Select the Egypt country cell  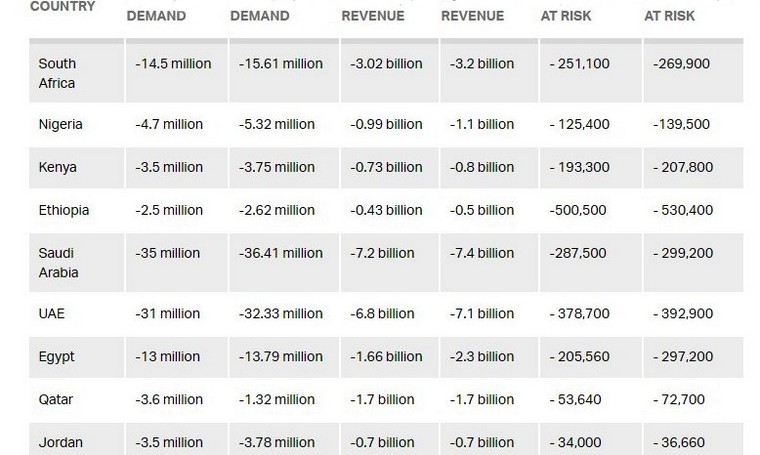[x=56, y=357]
